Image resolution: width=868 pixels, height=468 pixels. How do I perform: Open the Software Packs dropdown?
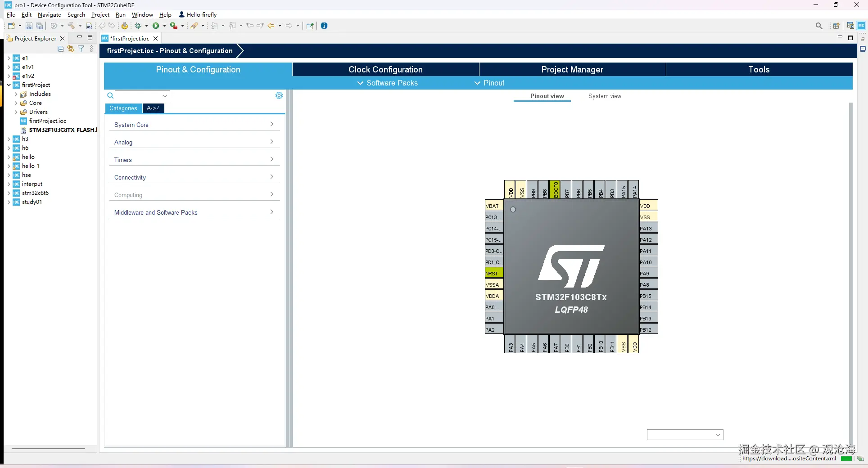click(388, 83)
